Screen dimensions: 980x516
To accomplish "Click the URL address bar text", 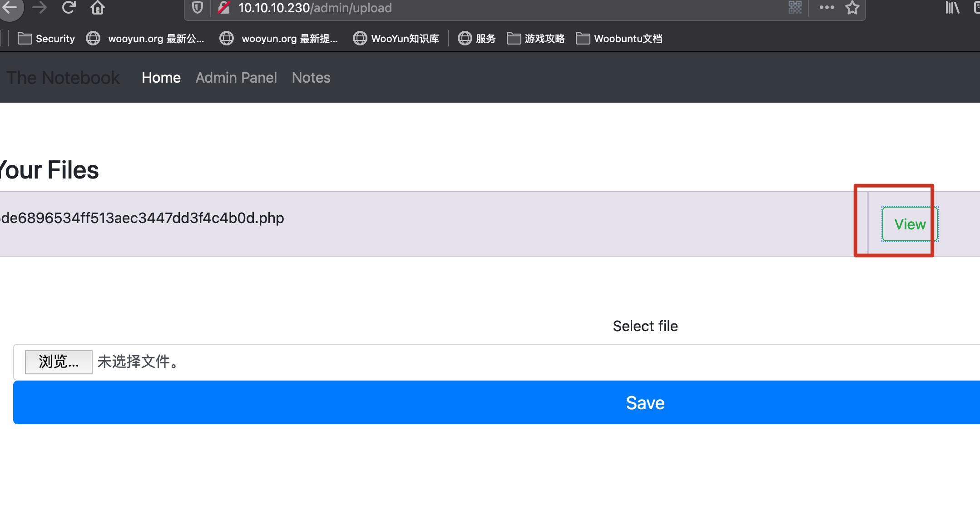I will pos(315,8).
